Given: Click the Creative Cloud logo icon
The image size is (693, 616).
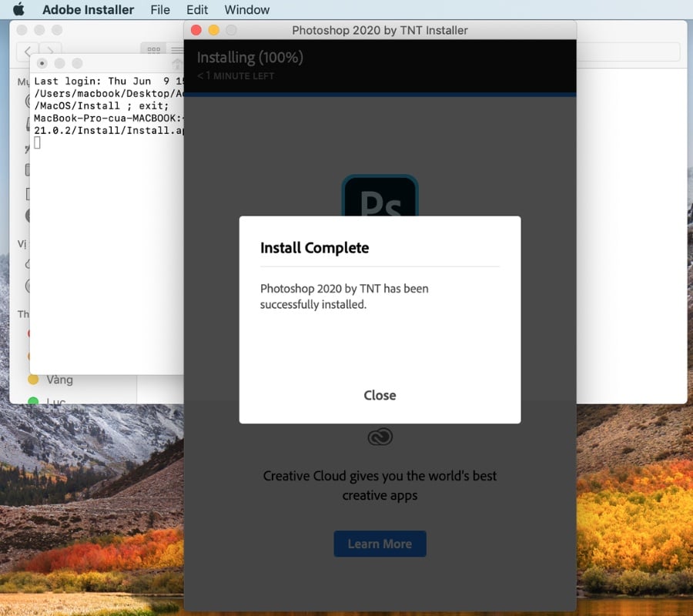Looking at the screenshot, I should tap(380, 437).
